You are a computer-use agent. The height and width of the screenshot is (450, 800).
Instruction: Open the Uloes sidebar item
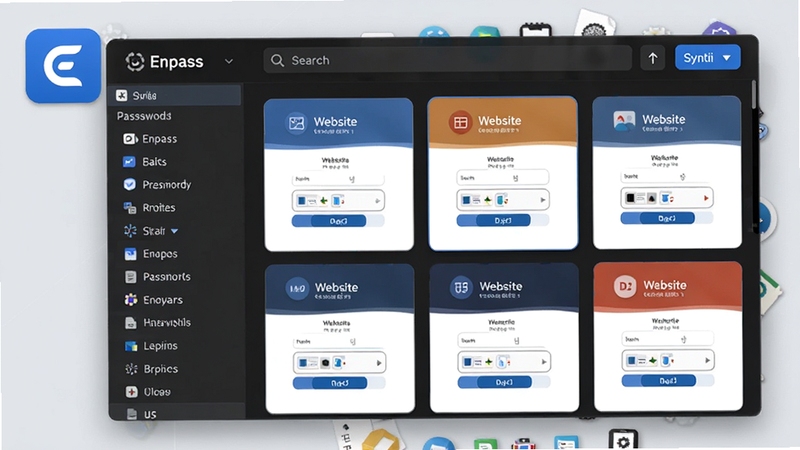[148, 392]
